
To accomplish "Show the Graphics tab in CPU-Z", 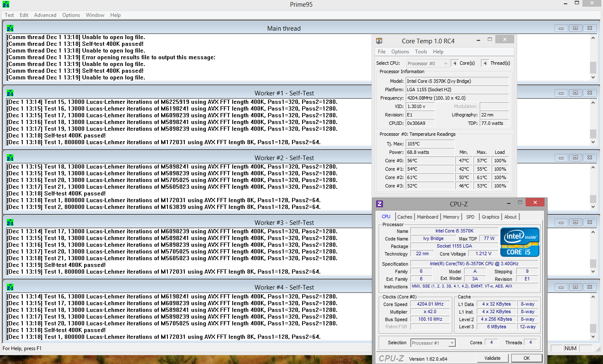I will [491, 217].
